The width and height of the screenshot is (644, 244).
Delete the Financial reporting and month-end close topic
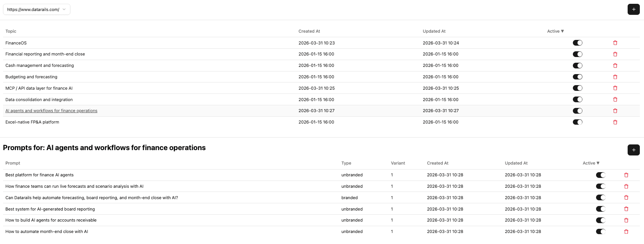click(x=615, y=54)
